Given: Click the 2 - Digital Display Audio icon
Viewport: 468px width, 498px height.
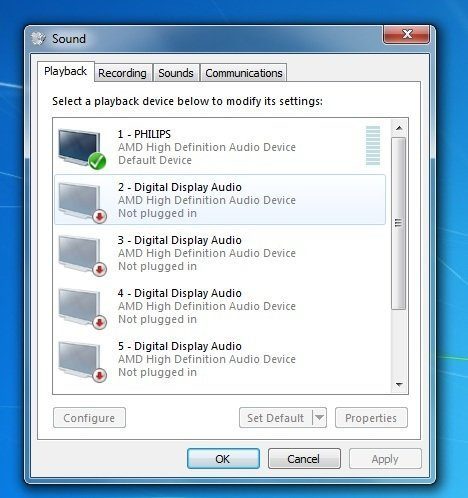Looking at the screenshot, I should point(82,202).
